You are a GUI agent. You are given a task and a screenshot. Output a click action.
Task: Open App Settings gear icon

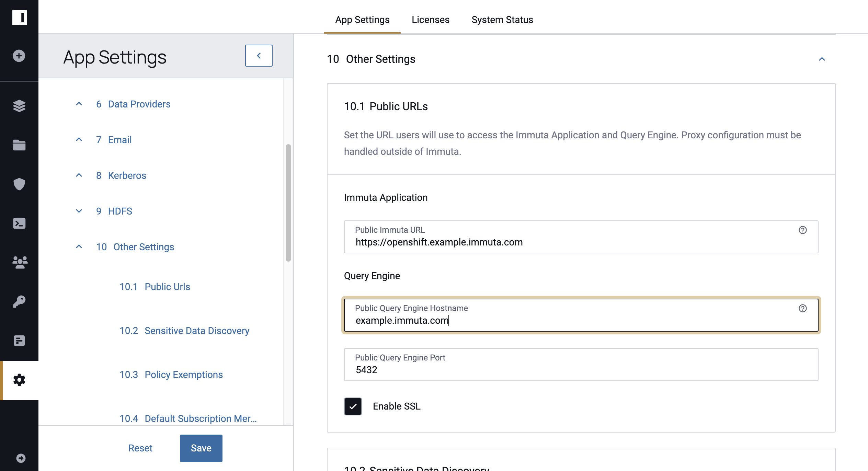click(19, 380)
